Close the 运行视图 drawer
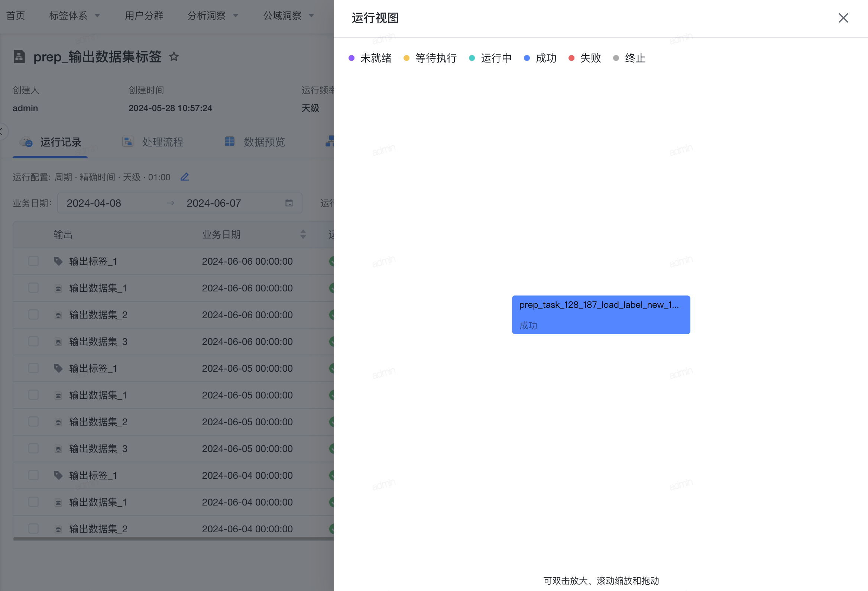The width and height of the screenshot is (868, 591). click(843, 18)
